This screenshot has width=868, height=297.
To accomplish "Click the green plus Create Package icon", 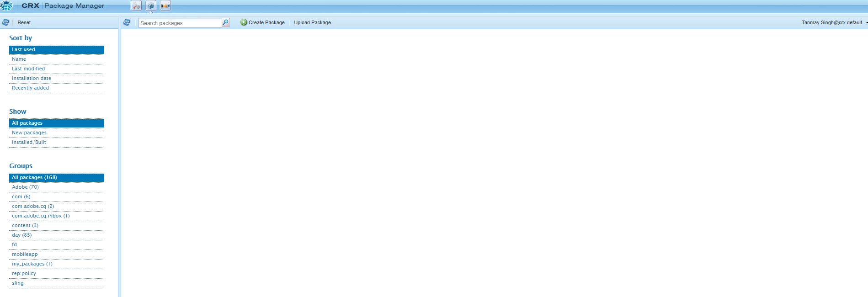I will (244, 22).
